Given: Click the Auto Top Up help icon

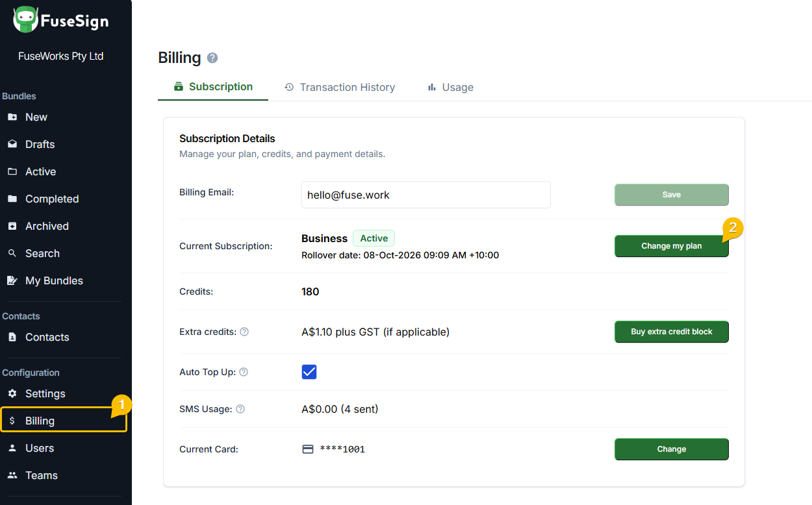Looking at the screenshot, I should tap(244, 372).
